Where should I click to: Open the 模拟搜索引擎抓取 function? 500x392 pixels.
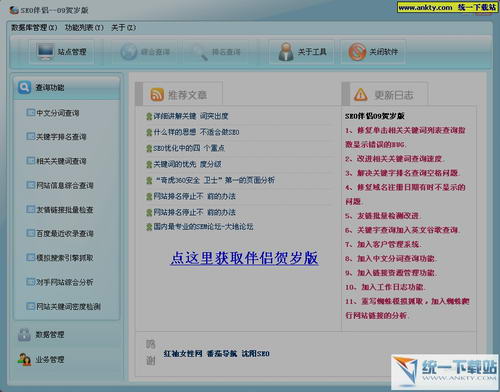coord(65,258)
